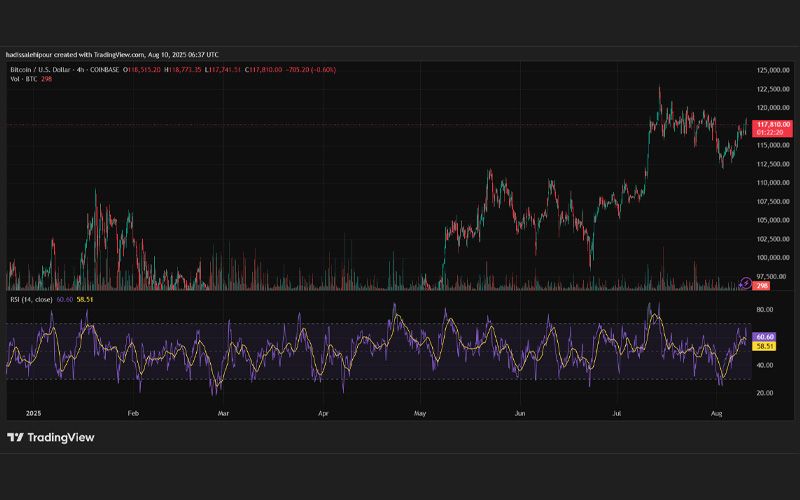Click the Aug marker on time axis
800x500 pixels.
click(716, 413)
